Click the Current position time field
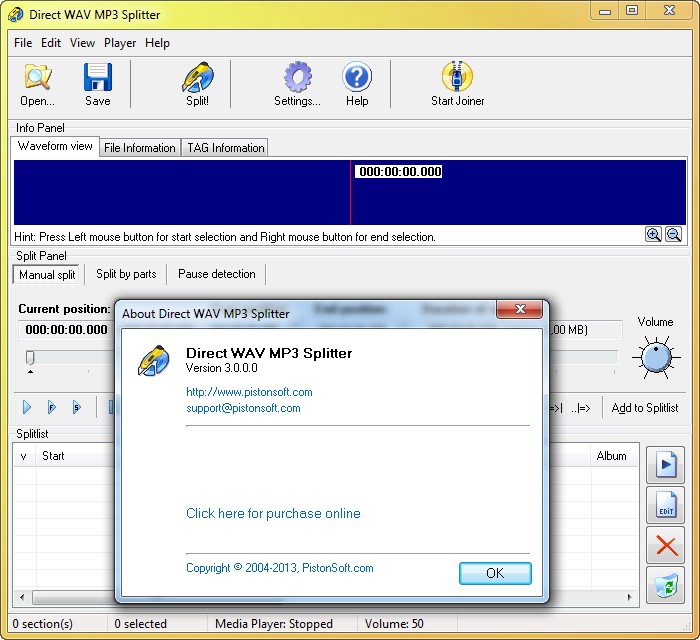 coord(66,329)
